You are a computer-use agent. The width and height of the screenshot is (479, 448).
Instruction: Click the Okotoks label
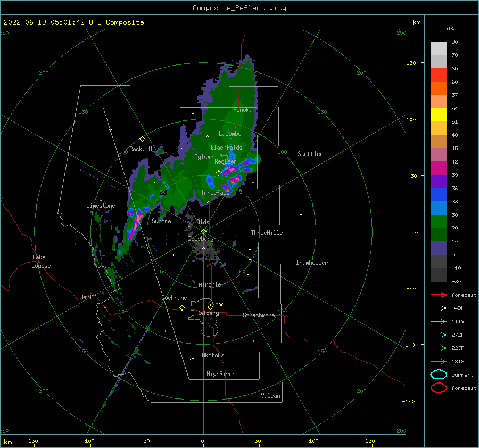(x=213, y=355)
